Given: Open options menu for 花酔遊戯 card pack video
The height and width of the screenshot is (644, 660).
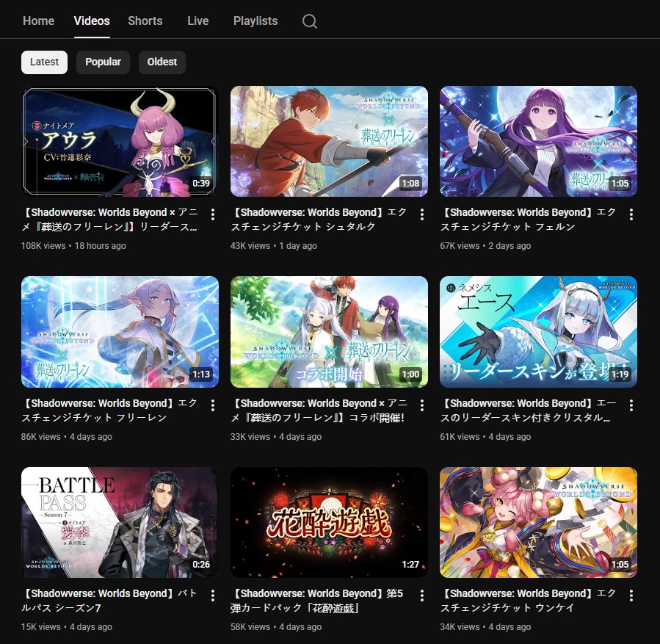Looking at the screenshot, I should (x=421, y=596).
